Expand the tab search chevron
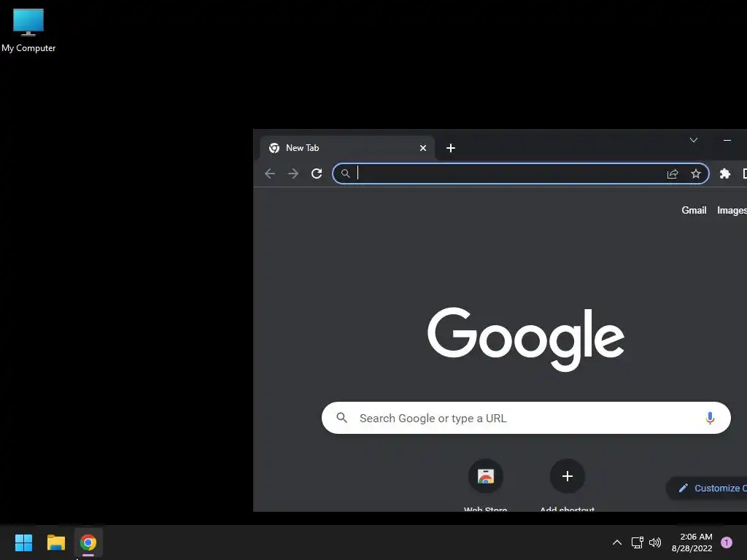Image resolution: width=747 pixels, height=560 pixels. 694,140
